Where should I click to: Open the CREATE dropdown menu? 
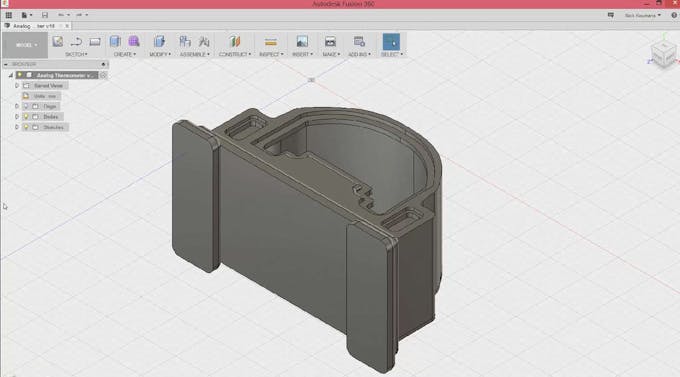pyautogui.click(x=125, y=54)
